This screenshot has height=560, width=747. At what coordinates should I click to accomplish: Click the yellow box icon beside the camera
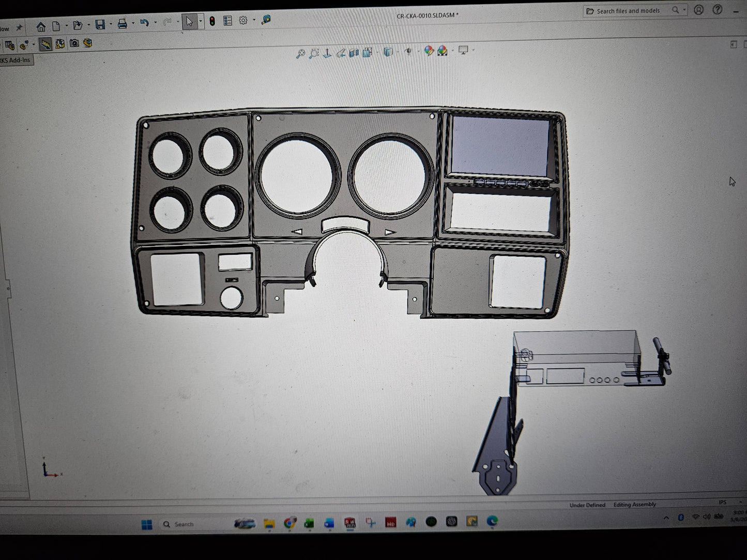88,43
